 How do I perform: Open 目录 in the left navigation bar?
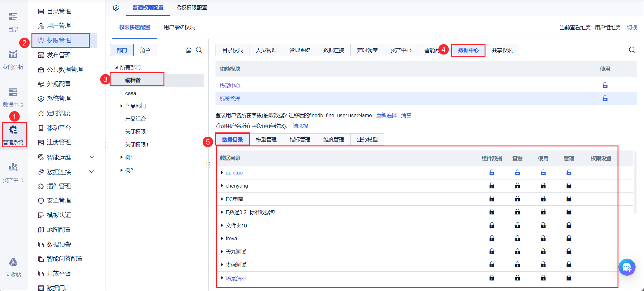point(13,22)
